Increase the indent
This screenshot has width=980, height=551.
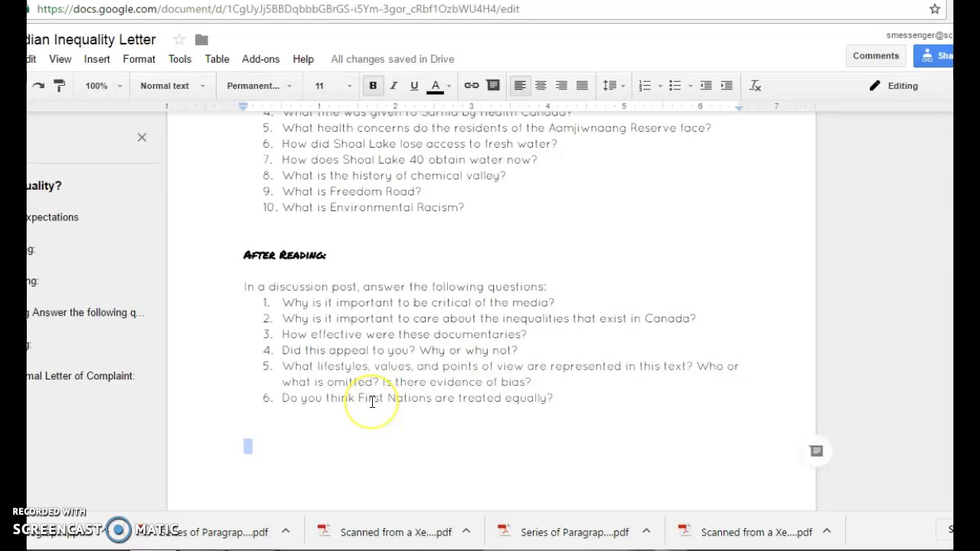(x=727, y=86)
